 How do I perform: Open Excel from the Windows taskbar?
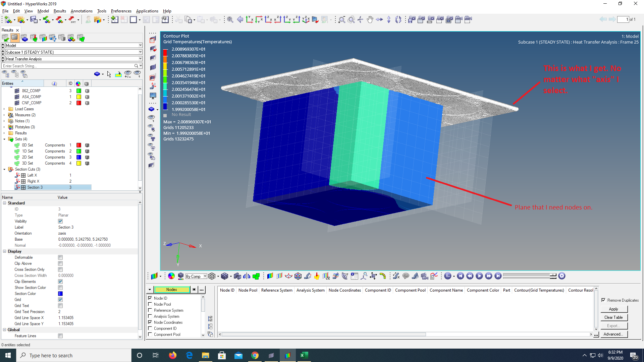(x=304, y=355)
